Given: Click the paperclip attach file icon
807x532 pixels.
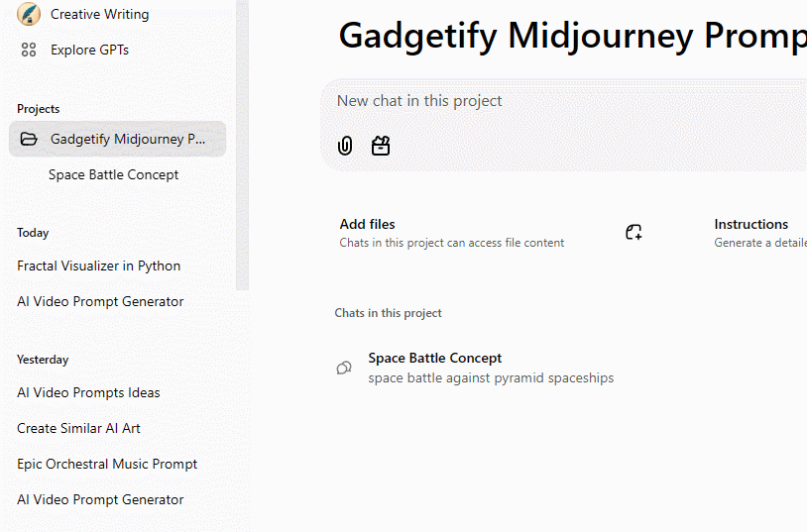Looking at the screenshot, I should [345, 146].
